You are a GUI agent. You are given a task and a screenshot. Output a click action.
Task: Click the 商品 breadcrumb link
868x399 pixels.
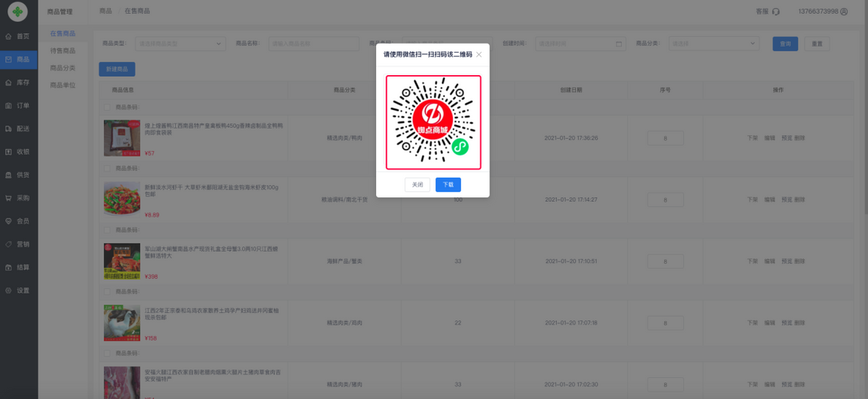(106, 12)
